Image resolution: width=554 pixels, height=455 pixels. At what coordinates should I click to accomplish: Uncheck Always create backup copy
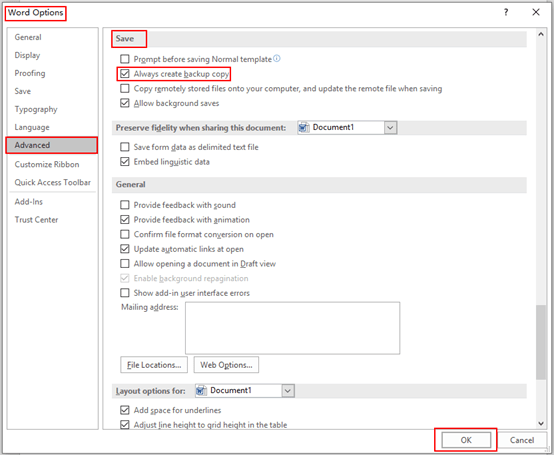(x=125, y=73)
